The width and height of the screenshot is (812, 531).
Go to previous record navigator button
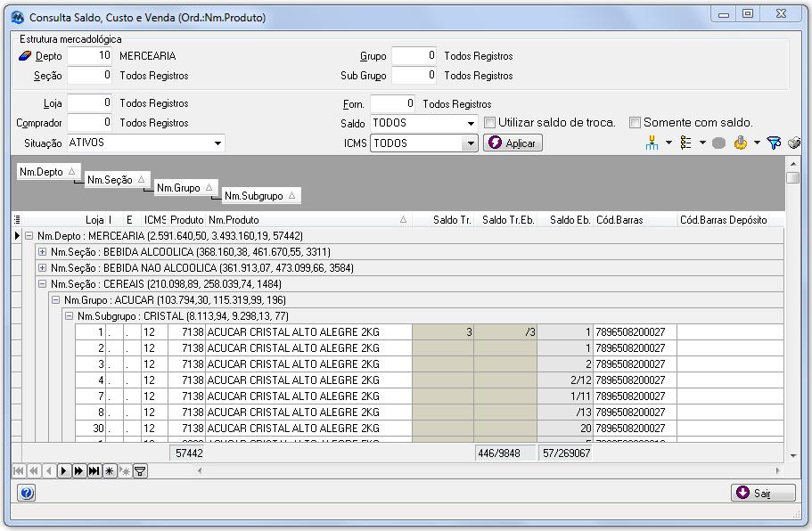tap(49, 471)
